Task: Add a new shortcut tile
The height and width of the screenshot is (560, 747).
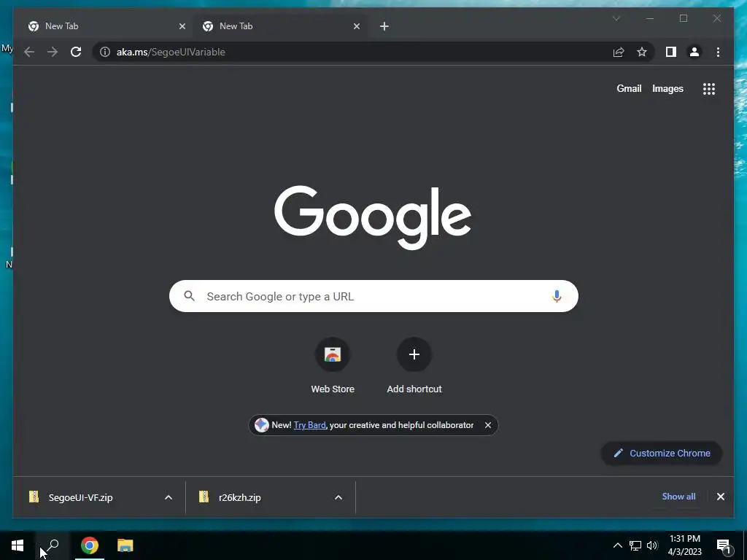Action: [x=414, y=366]
